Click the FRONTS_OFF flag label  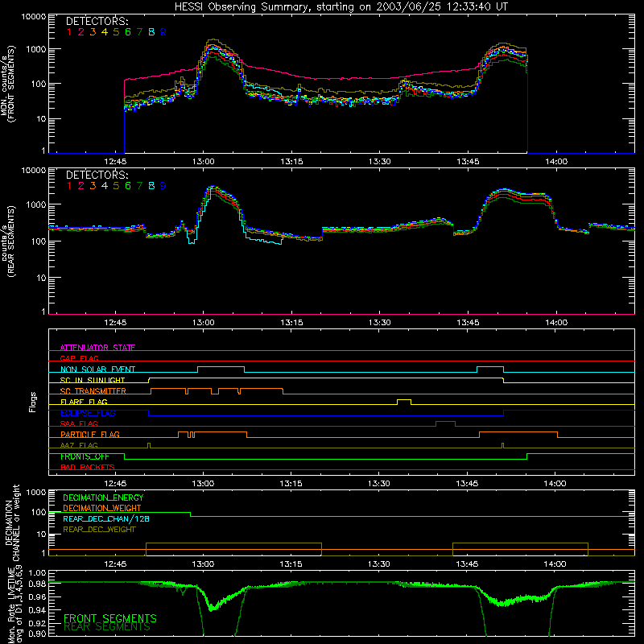[x=85, y=456]
